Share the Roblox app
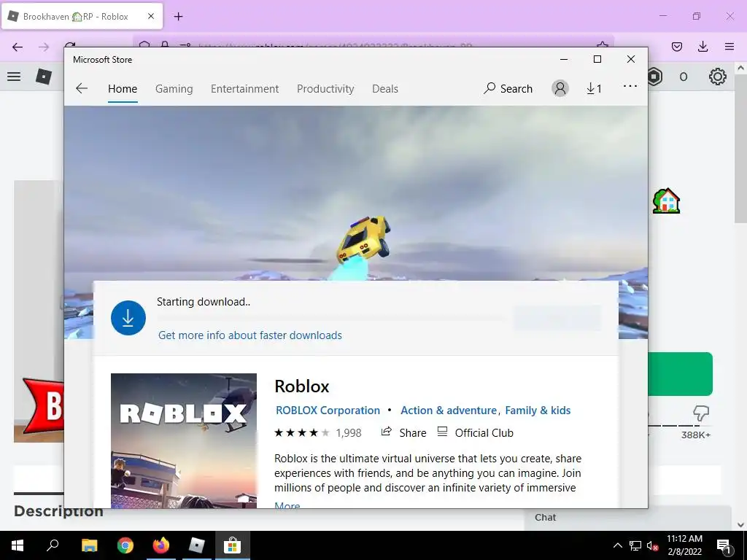Viewport: 747px width, 560px height. tap(403, 432)
